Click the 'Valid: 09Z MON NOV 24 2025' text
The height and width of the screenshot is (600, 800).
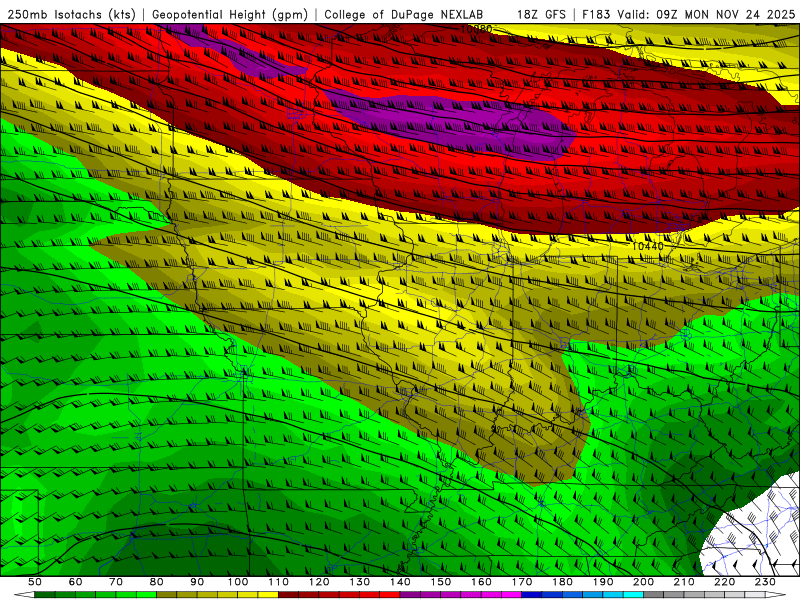706,15
